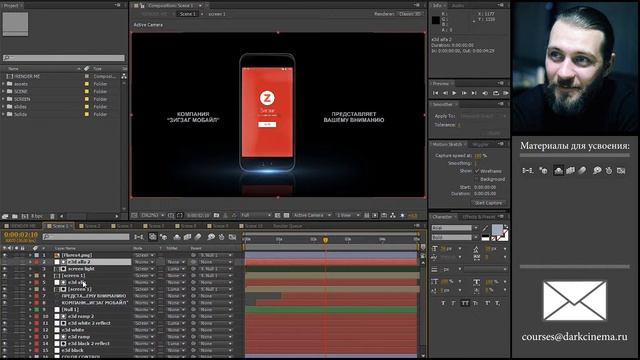Toggle pixel aspect ratio correction
This screenshot has height=360, width=640.
click(366, 215)
